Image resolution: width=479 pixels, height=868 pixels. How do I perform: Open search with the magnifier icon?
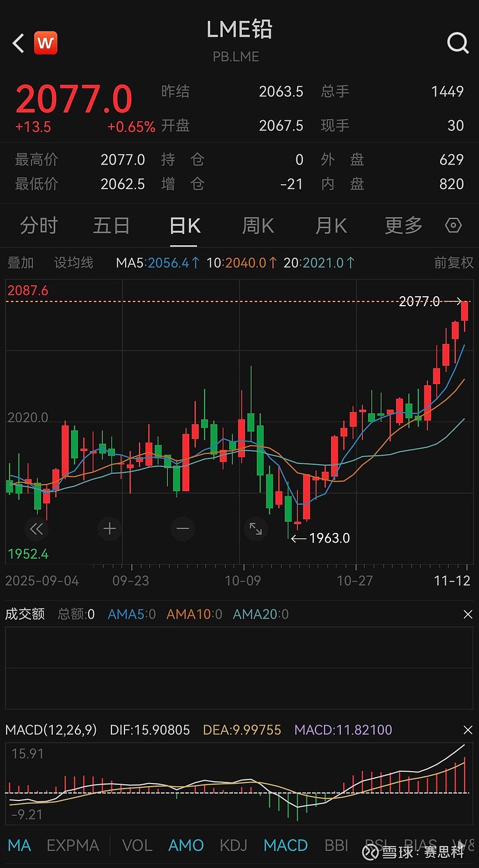coord(458,43)
